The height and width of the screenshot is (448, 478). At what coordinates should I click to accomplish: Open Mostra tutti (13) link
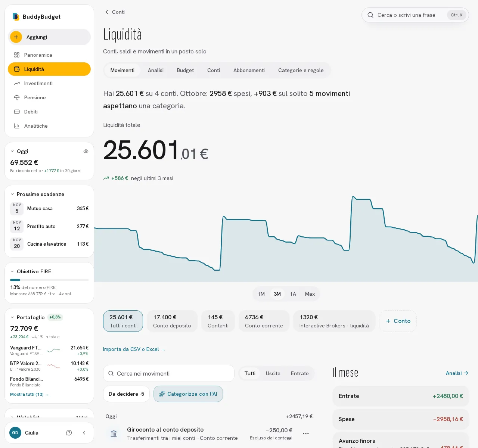[x=30, y=394]
